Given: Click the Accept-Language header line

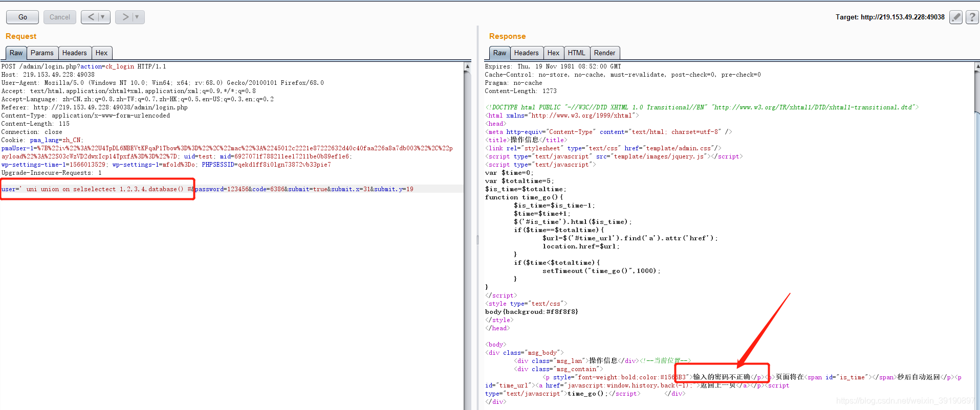Looking at the screenshot, I should 137,99.
